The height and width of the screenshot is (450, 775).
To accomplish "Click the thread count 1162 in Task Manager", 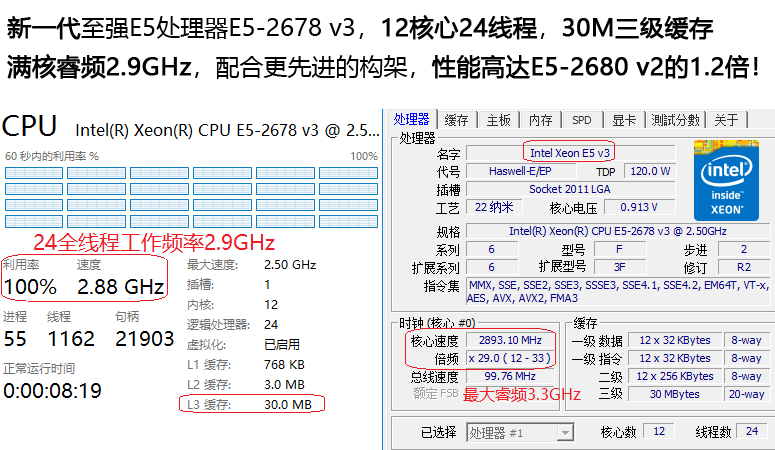I will pyautogui.click(x=71, y=339).
